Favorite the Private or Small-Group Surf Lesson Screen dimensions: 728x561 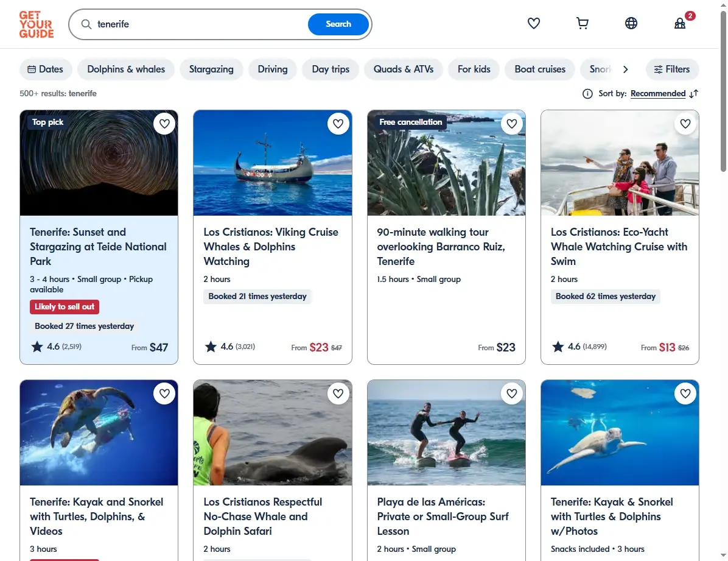(512, 393)
